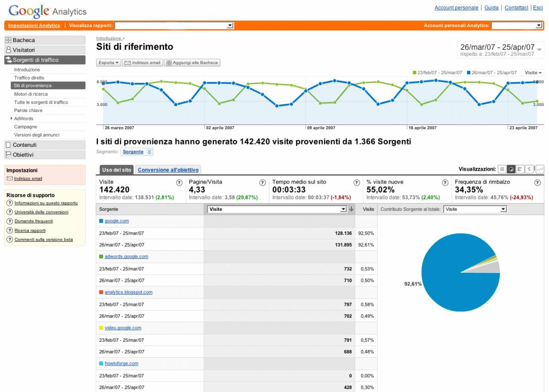Click the Contenuti page icon

8,145
